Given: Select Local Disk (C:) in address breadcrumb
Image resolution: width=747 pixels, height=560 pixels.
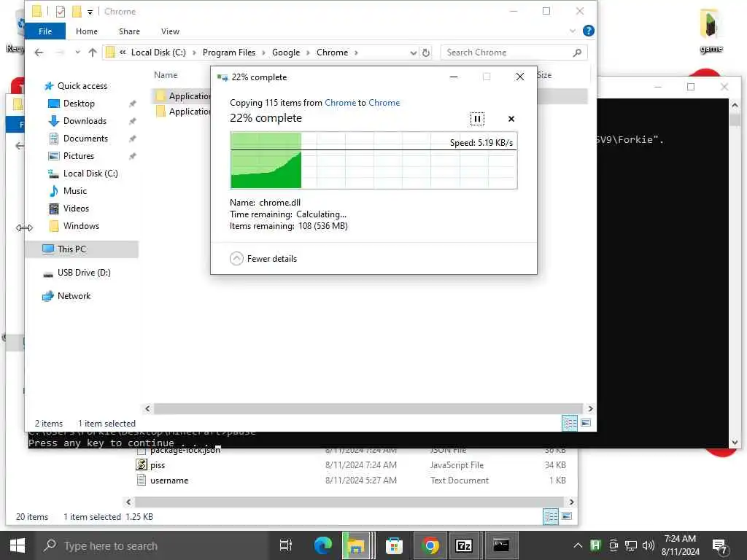Looking at the screenshot, I should pos(158,52).
